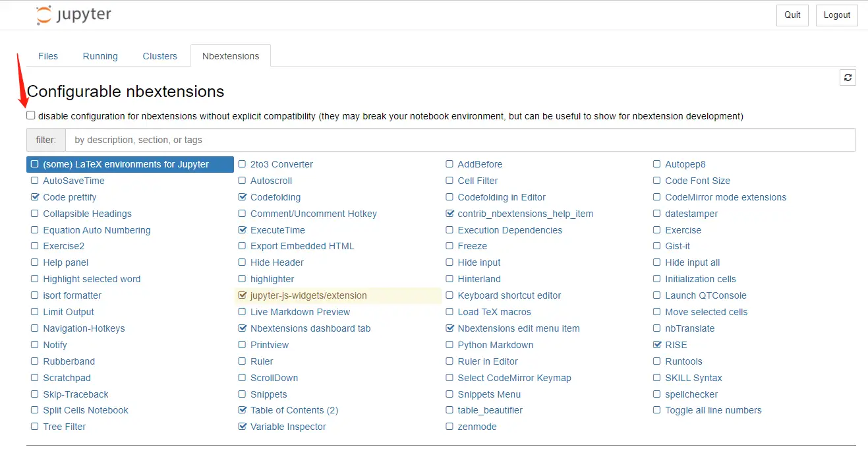Click the Jupyter logo icon
The image size is (868, 451).
tap(43, 15)
